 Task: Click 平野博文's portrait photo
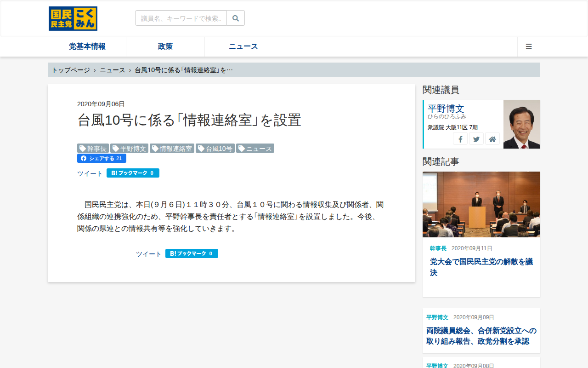[522, 124]
